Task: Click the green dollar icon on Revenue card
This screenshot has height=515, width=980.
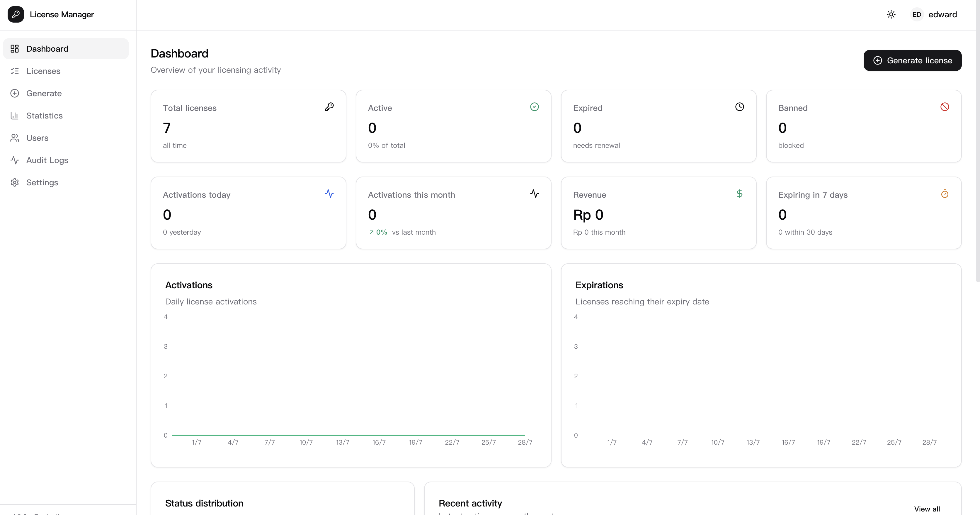Action: click(740, 194)
